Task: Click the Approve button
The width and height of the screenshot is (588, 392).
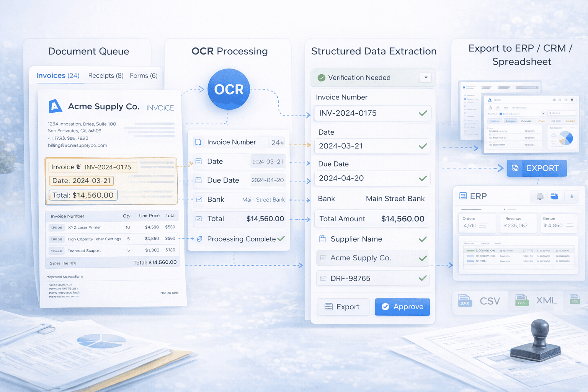Action: tap(402, 307)
